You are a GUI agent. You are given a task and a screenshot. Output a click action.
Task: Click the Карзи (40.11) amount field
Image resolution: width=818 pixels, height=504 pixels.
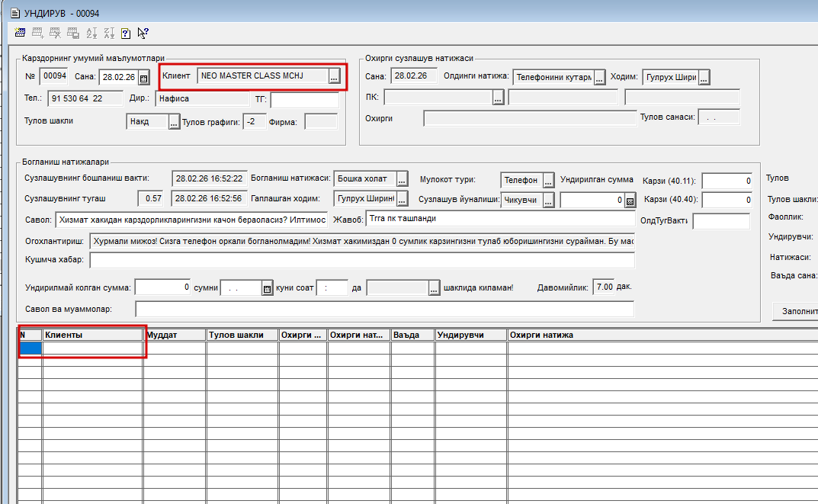pyautogui.click(x=727, y=181)
